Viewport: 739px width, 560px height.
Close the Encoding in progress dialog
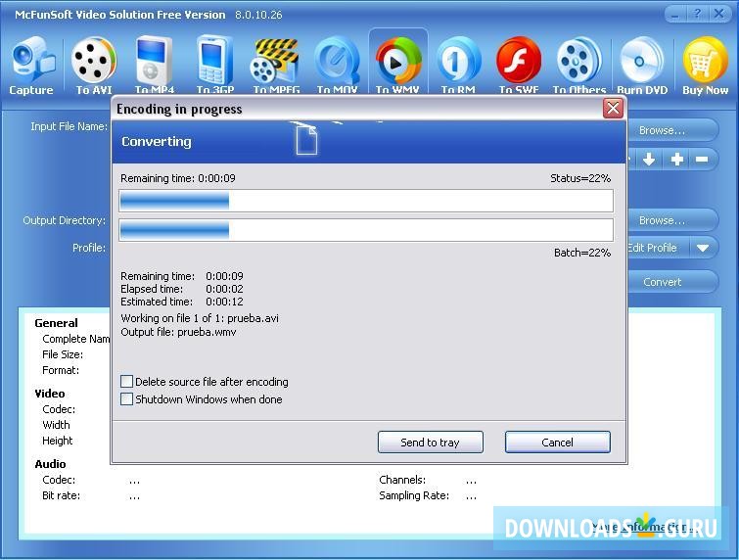coord(613,109)
